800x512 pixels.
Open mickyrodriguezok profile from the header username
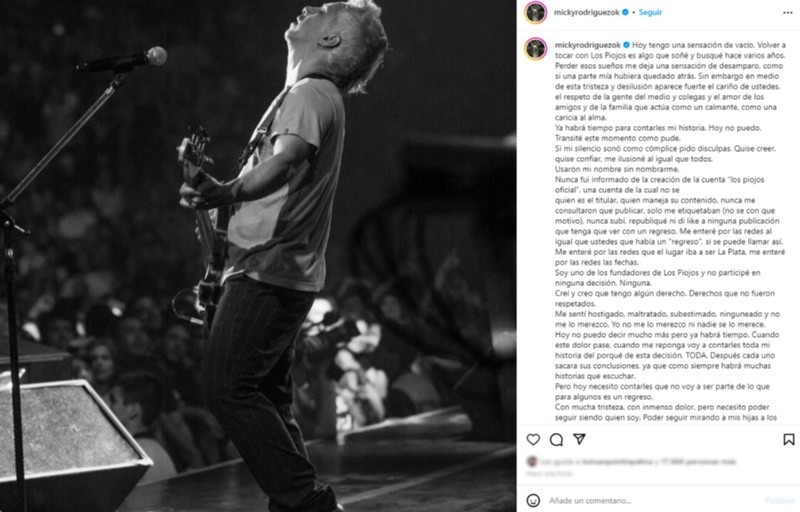click(587, 12)
